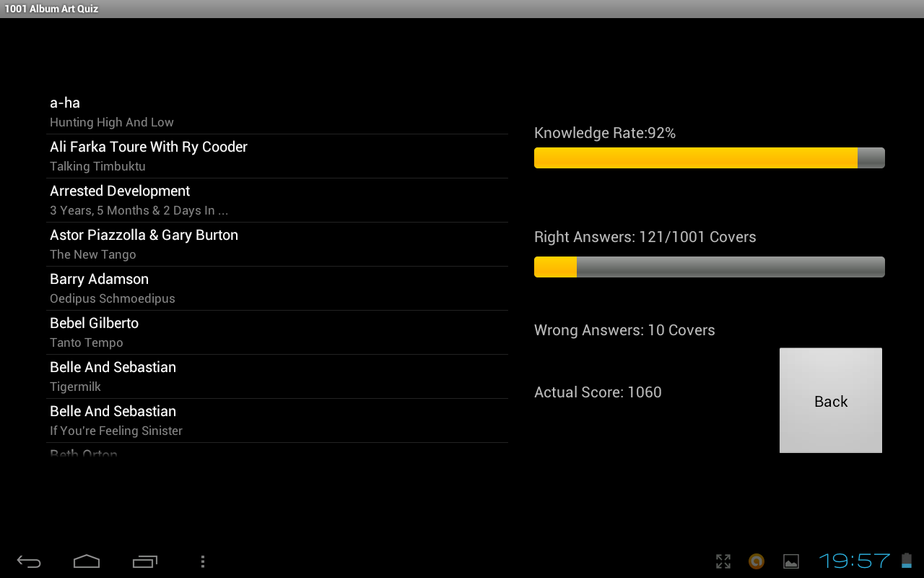Click the Right Answers progress bar
Image resolution: width=924 pixels, height=578 pixels.
pyautogui.click(x=710, y=267)
